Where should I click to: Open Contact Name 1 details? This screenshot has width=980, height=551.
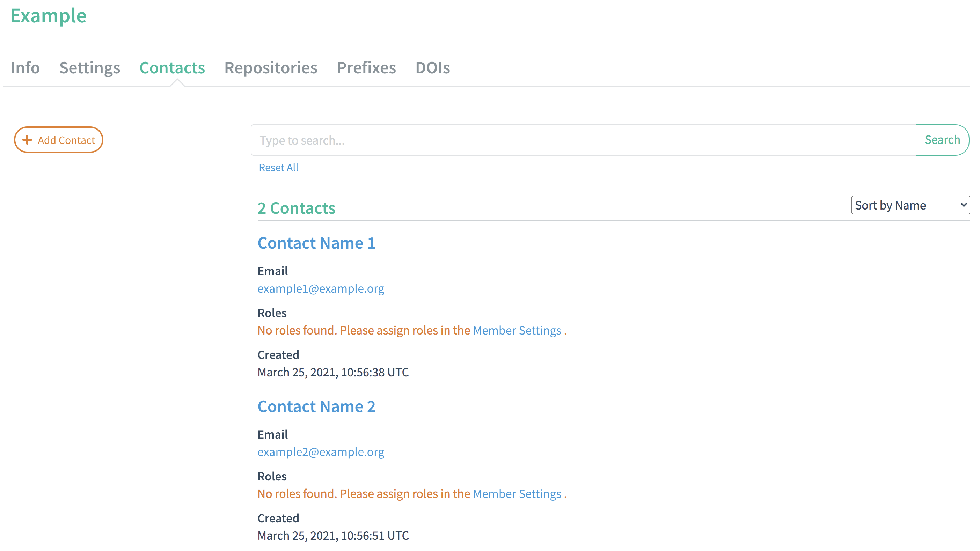[x=316, y=243]
